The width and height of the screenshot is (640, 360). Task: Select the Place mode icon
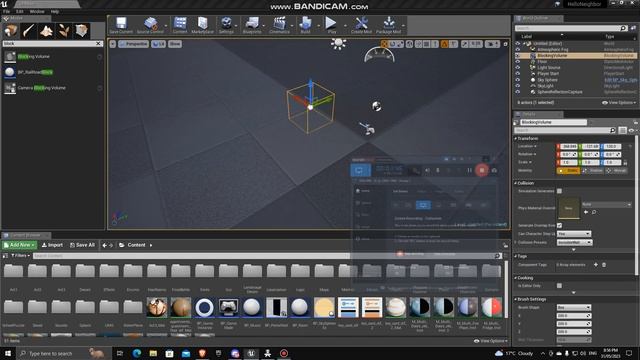click(11, 31)
